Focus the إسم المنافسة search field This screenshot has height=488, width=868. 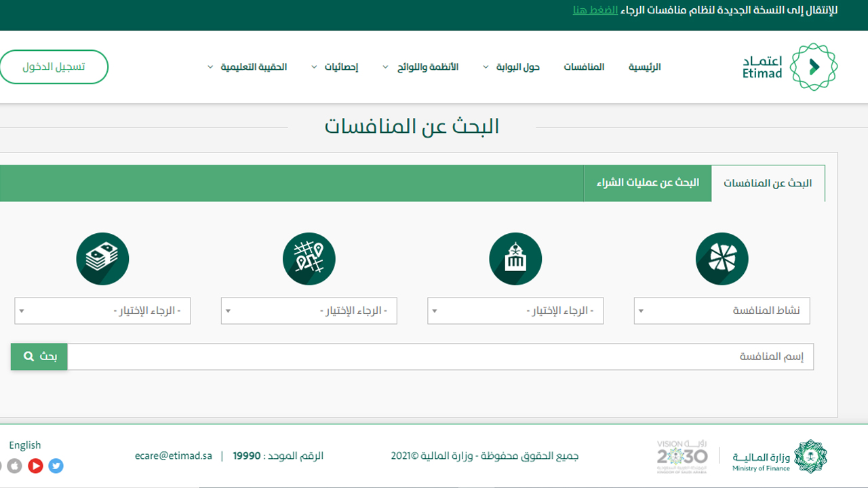(441, 357)
